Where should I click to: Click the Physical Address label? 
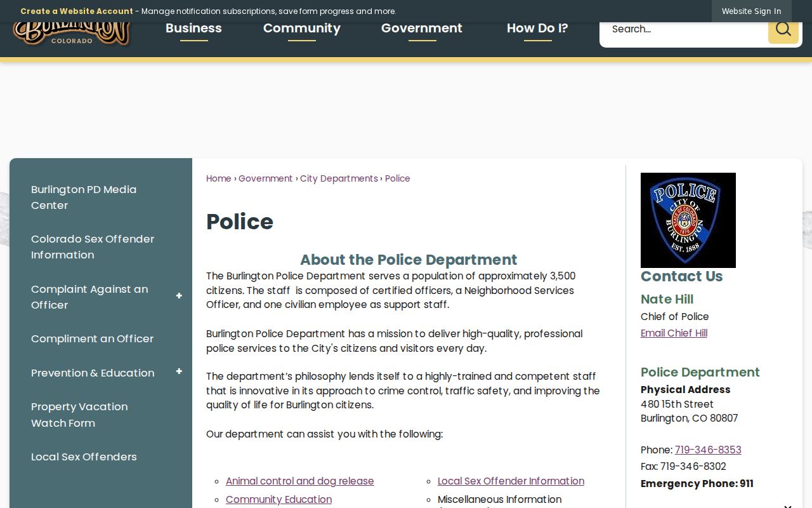click(685, 389)
